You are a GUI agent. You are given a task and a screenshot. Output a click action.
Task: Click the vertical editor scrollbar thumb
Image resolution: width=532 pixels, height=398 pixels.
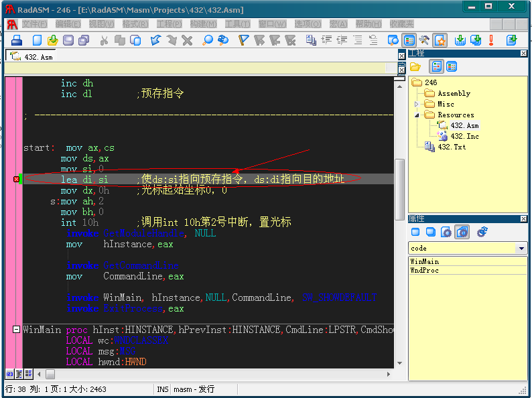tap(400, 190)
